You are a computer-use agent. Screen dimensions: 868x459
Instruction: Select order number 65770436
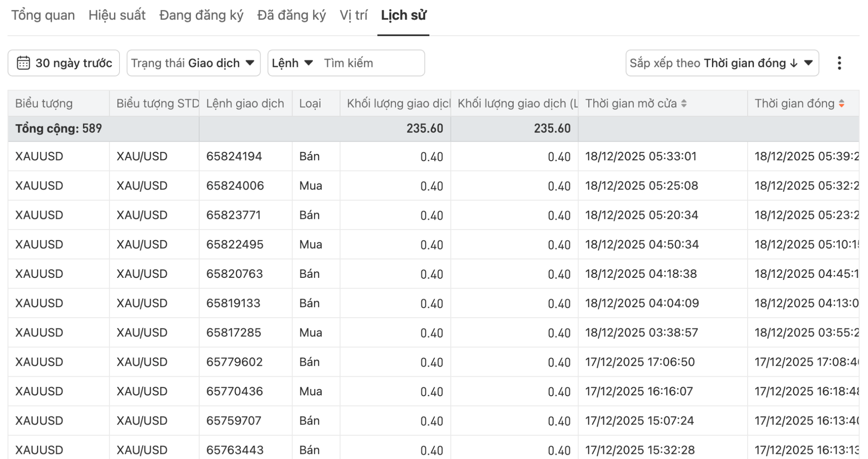(x=234, y=391)
